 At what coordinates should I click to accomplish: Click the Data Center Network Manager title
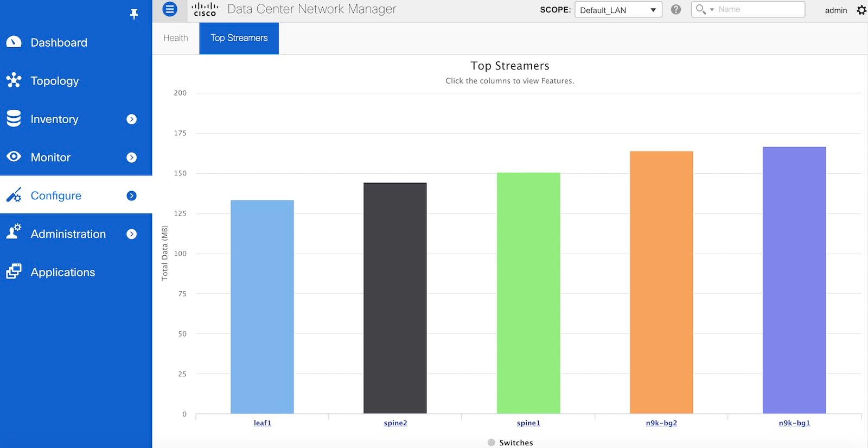pyautogui.click(x=312, y=9)
